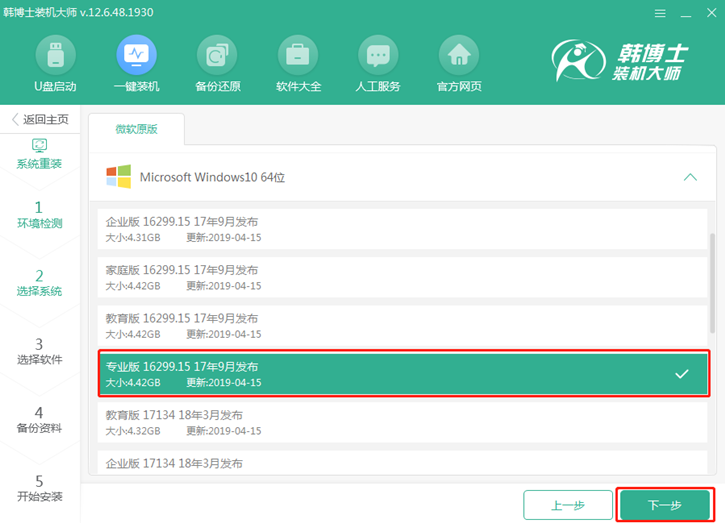
Task: Open the 备份还原 backup restore icon
Action: tap(216, 56)
